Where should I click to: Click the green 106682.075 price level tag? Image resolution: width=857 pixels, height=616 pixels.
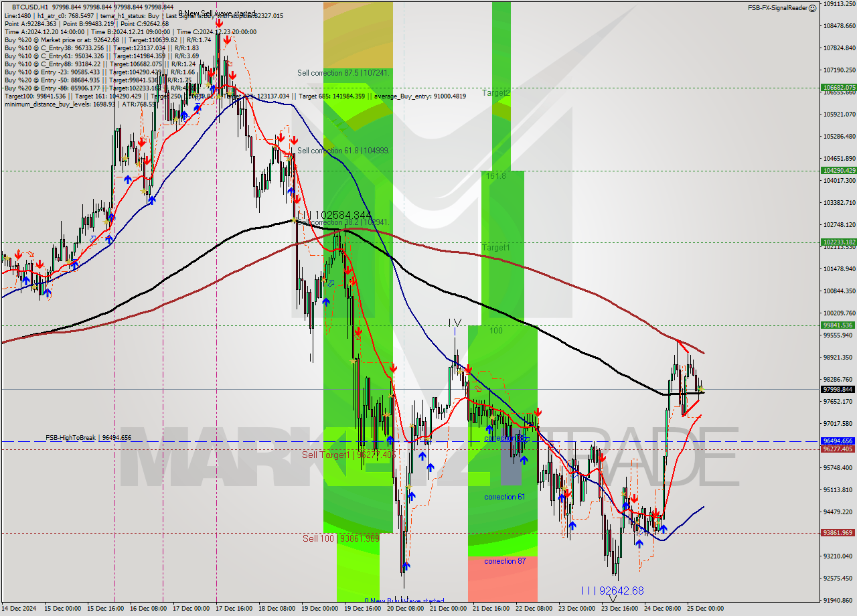click(x=838, y=88)
